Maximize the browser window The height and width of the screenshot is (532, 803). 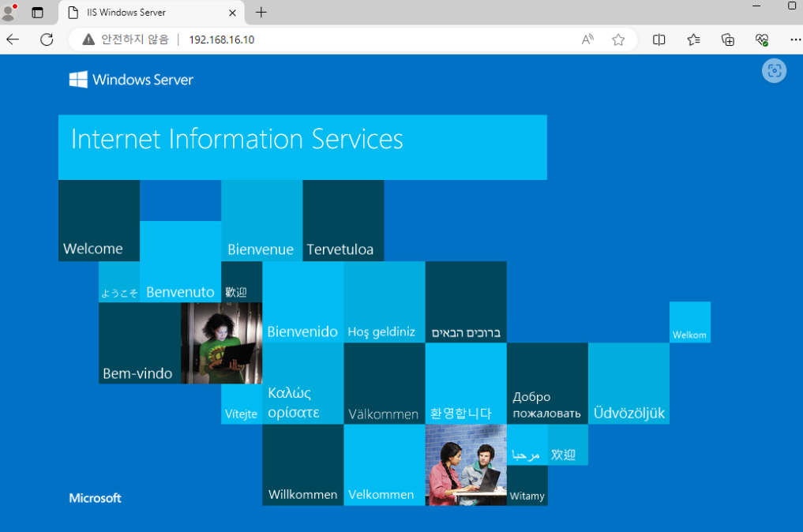tap(792, 6)
